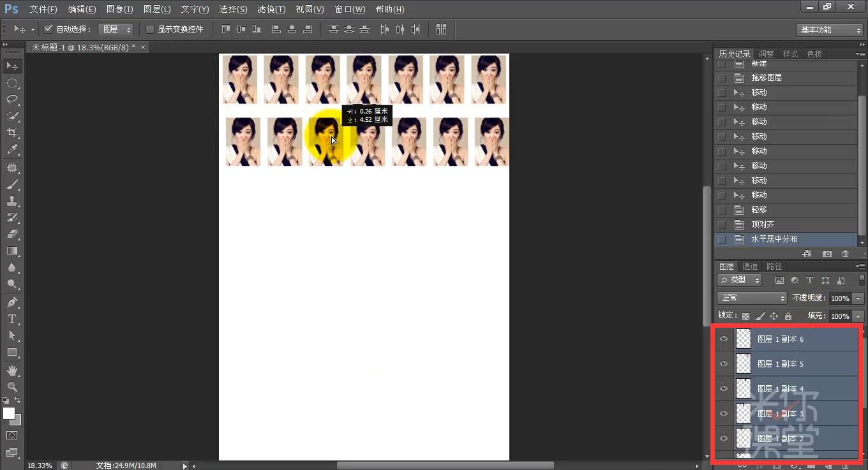Switch to the 通道 tab
Screen dimensions: 868x470
coord(750,267)
